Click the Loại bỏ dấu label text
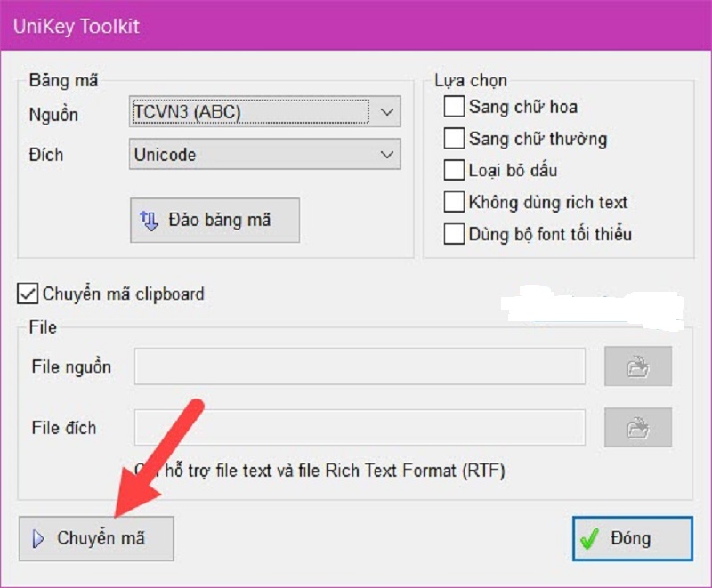This screenshot has width=712, height=588. [513, 171]
